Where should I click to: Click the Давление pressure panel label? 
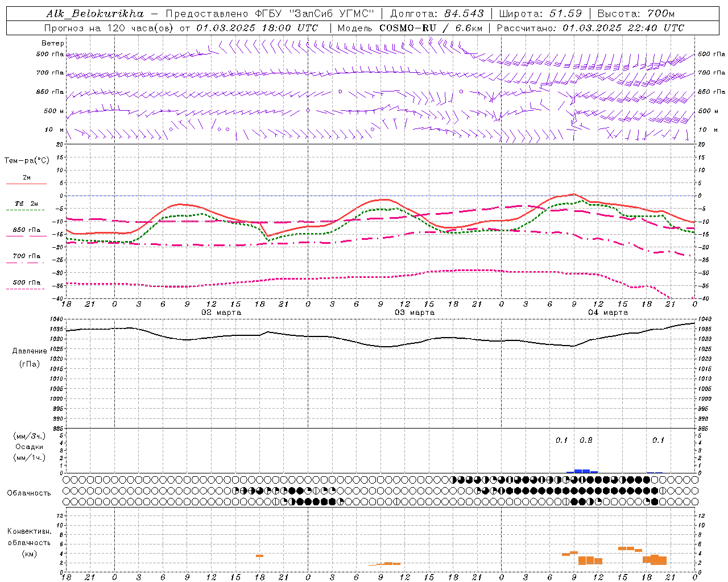(x=30, y=351)
